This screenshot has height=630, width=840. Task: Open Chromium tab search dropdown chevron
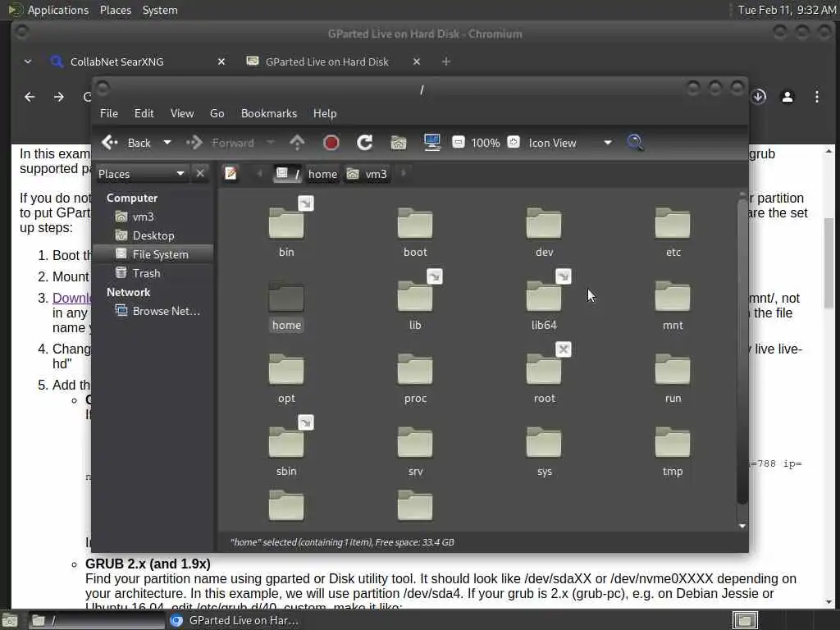point(28,62)
